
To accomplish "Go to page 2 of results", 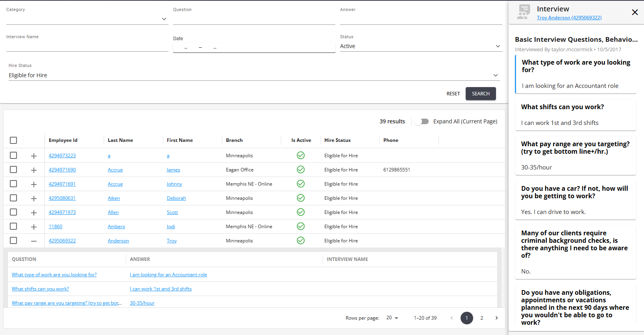I will pyautogui.click(x=481, y=318).
